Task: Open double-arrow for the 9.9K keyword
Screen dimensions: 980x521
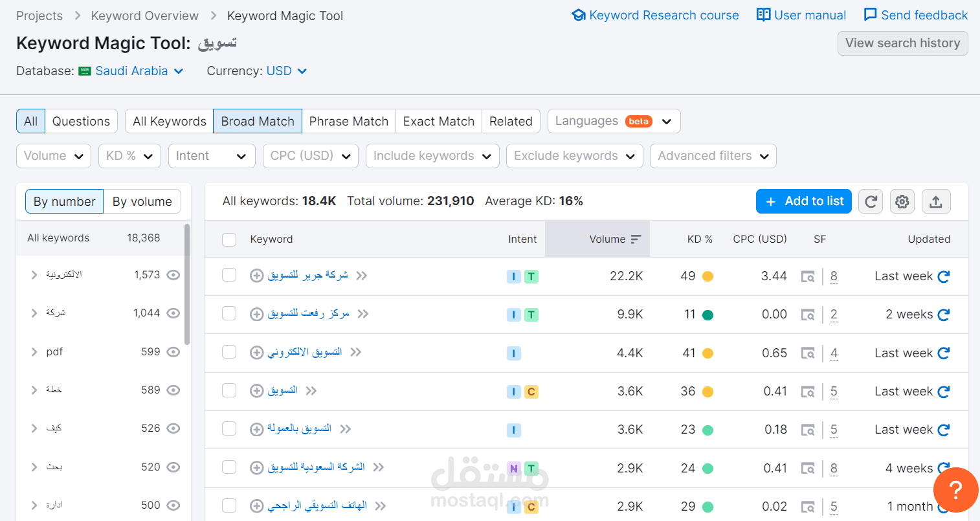Action: 363,314
